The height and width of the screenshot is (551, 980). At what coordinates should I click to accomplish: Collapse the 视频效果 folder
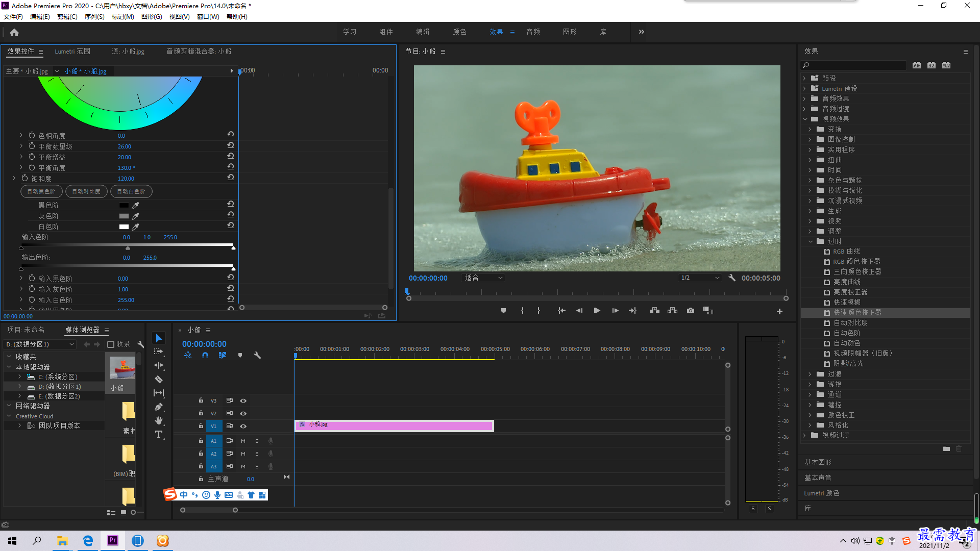pos(805,119)
